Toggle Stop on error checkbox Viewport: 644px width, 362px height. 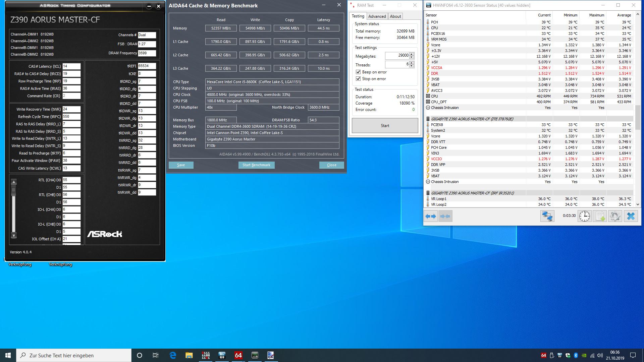pyautogui.click(x=358, y=79)
